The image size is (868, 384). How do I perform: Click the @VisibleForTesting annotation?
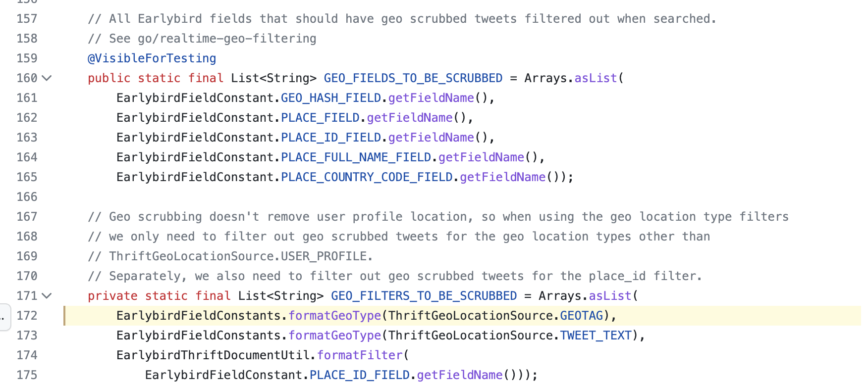pyautogui.click(x=152, y=58)
